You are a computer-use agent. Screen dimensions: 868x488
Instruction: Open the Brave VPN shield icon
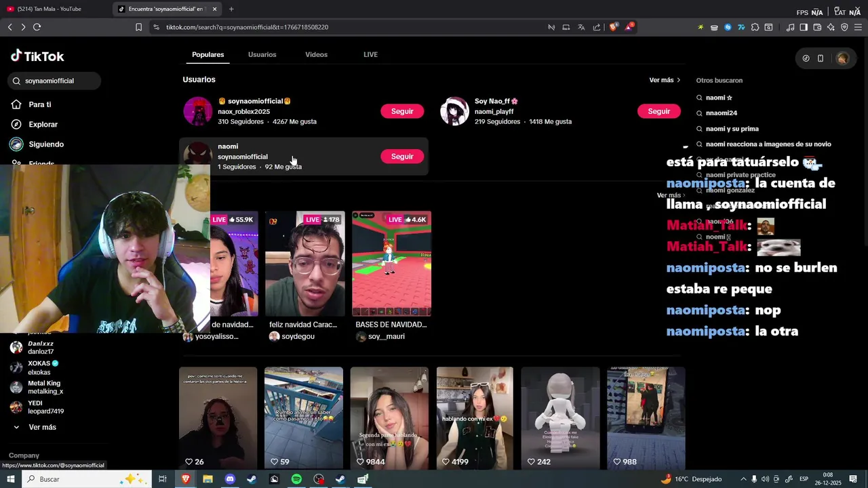pos(844,27)
